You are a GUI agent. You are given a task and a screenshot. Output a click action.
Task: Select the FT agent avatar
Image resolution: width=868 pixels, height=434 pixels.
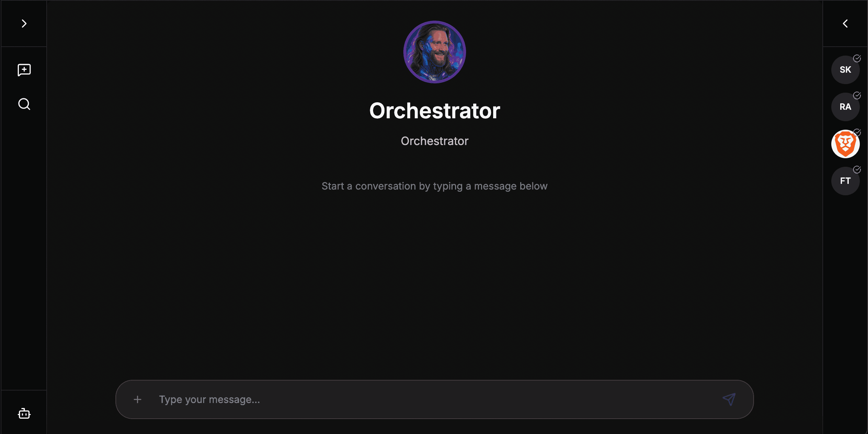[x=845, y=181]
